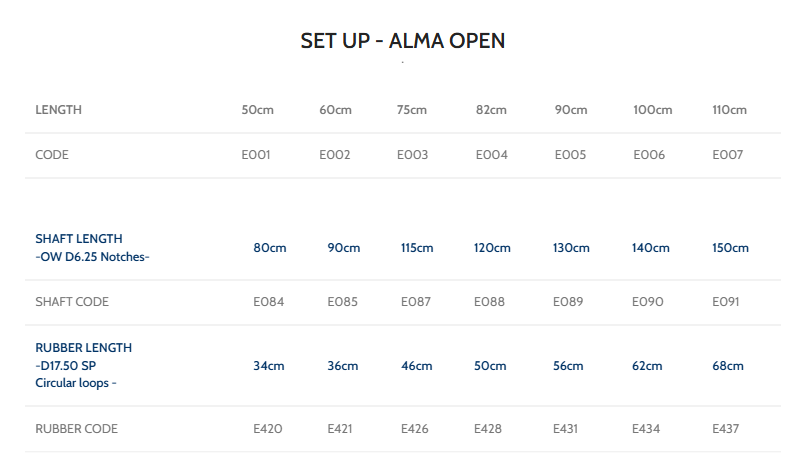Click the 110cm length value
The height and width of the screenshot is (456, 787).
[729, 110]
